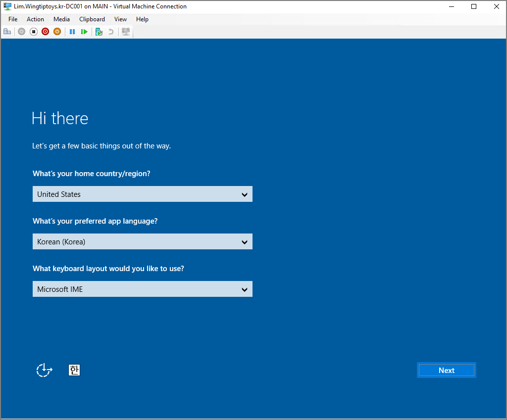Pause the virtual machine
The height and width of the screenshot is (420, 507).
pos(72,32)
